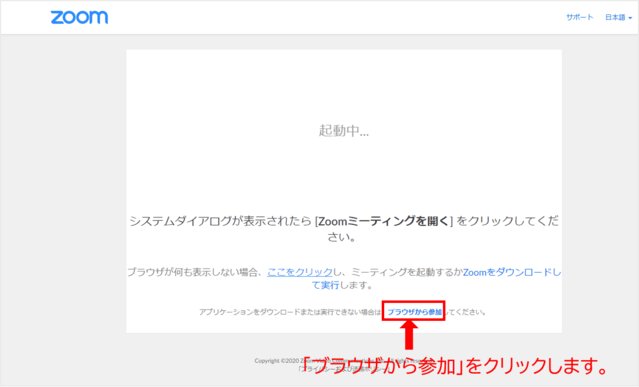Click the bold Zoomミーティングを開く text
639x387 pixels.
(383, 221)
